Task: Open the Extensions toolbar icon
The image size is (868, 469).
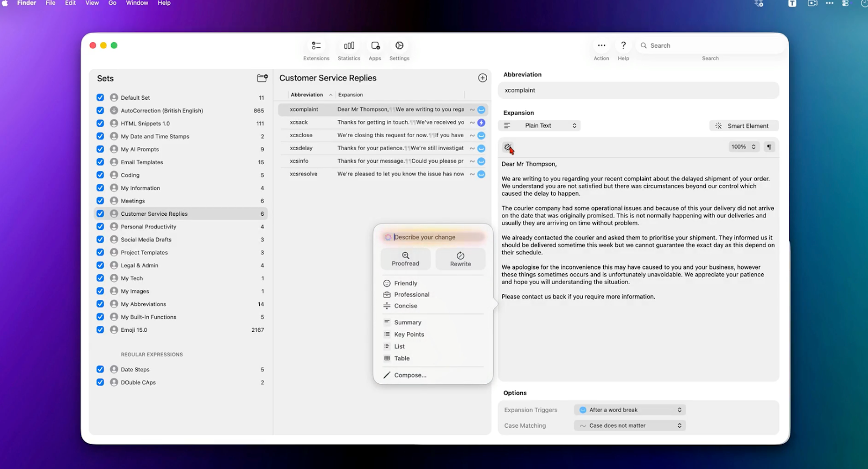Action: pos(316,46)
